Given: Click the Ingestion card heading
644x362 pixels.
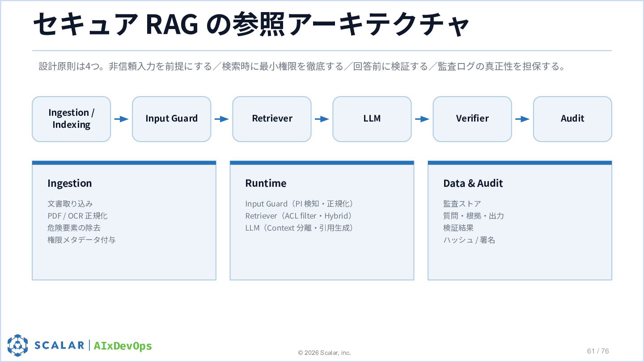Looking at the screenshot, I should coord(69,183).
